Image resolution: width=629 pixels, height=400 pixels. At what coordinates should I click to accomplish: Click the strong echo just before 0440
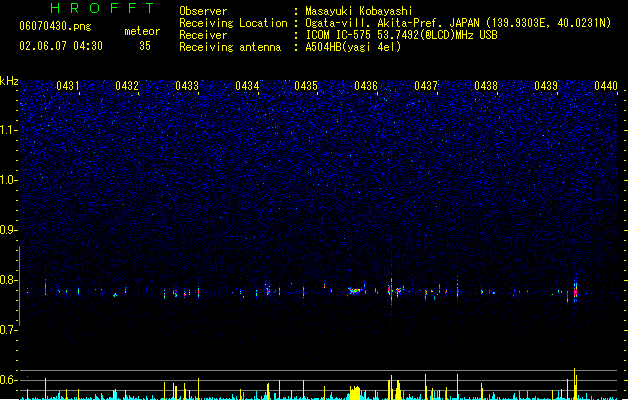pos(575,290)
